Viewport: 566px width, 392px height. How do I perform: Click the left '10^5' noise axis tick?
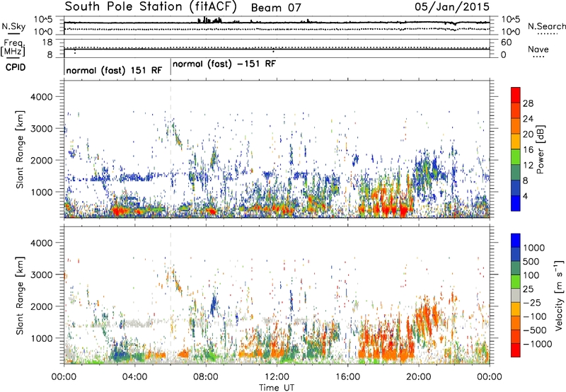tap(43, 19)
